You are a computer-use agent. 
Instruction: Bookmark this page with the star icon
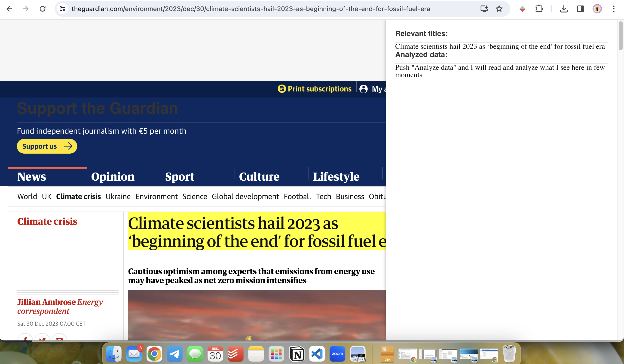[499, 9]
